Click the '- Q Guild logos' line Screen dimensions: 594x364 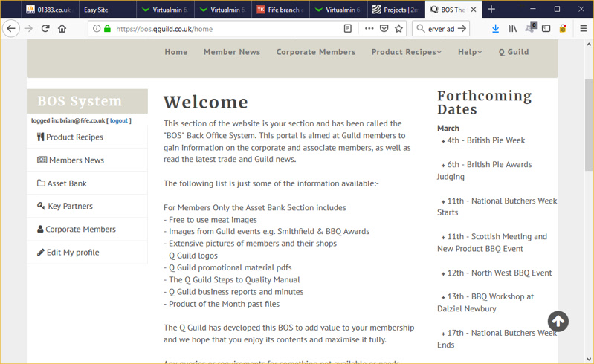(190, 256)
